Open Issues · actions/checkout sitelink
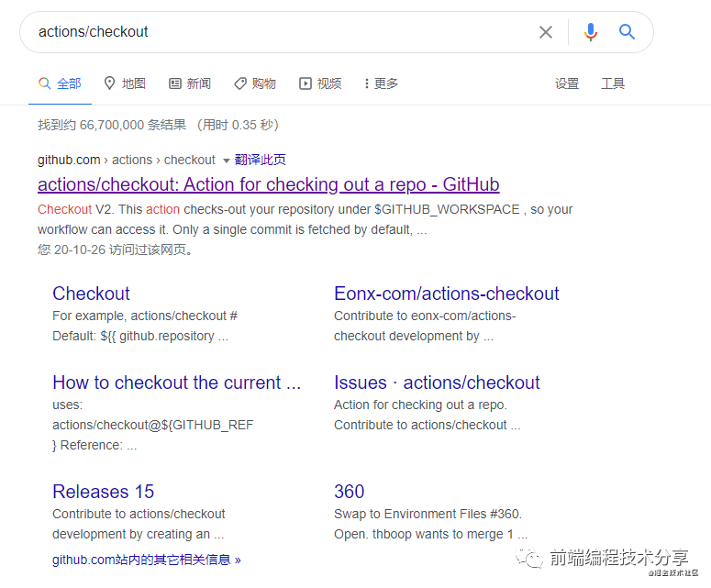 pos(437,383)
